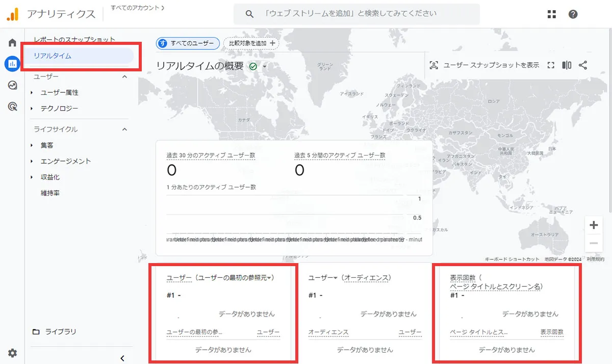Open the Advertising section target icon
Viewport: 612px width, 364px height.
pyautogui.click(x=12, y=106)
